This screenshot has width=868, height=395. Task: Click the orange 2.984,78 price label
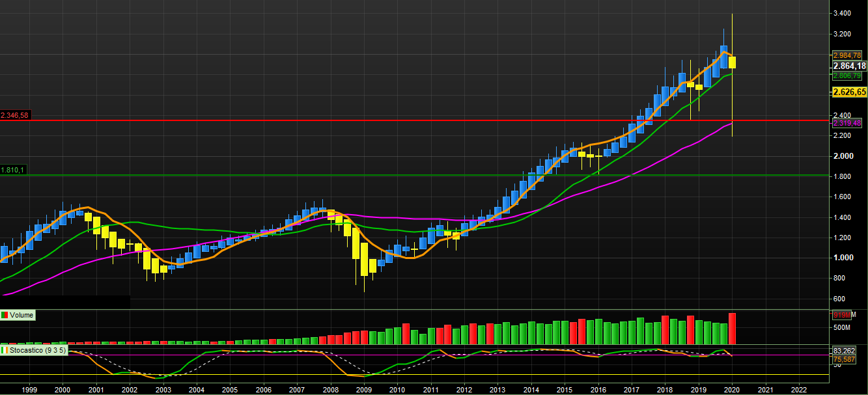tap(848, 55)
